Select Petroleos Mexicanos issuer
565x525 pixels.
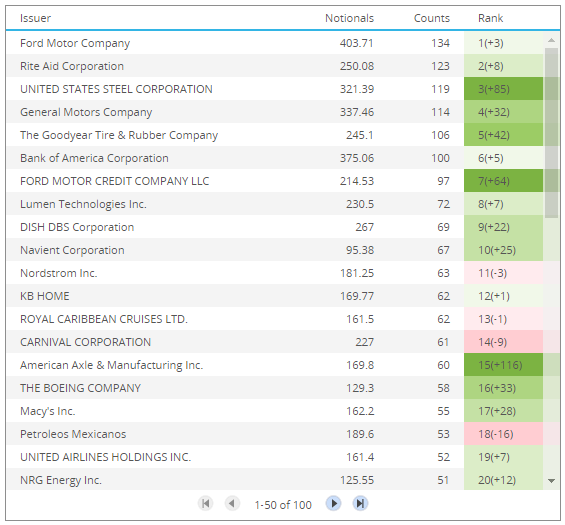point(73,434)
